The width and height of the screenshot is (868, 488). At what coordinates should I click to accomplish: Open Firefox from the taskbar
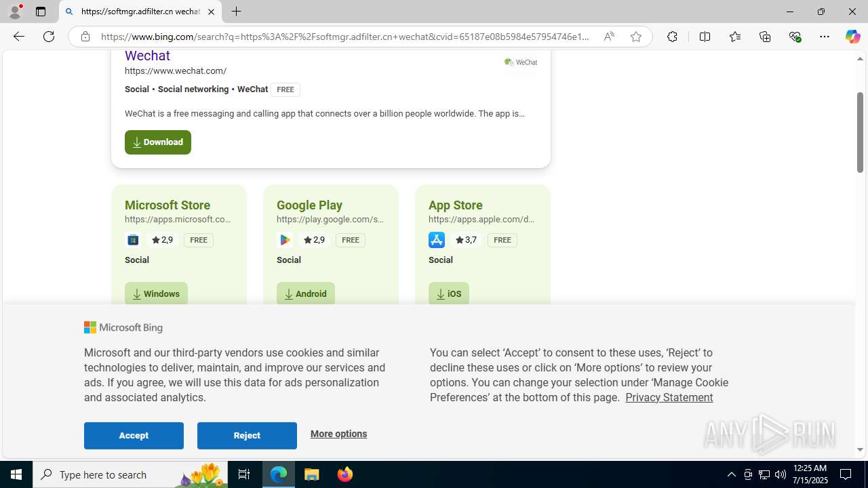click(x=344, y=474)
